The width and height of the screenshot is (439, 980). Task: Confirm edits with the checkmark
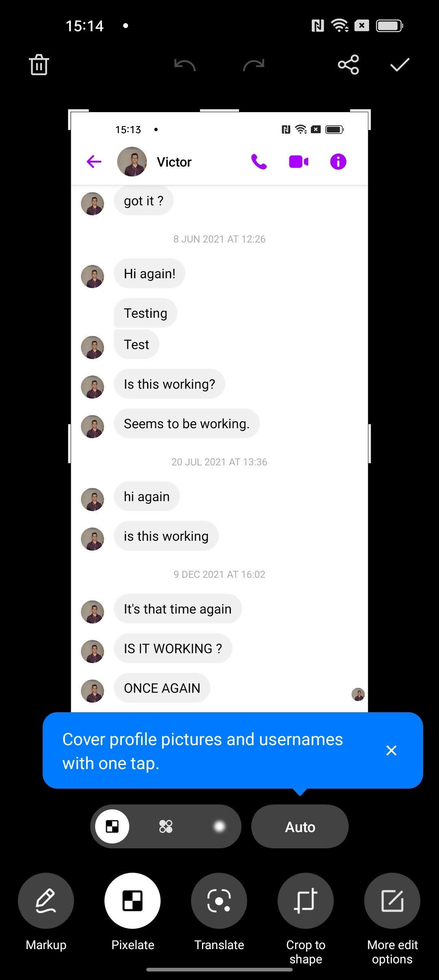tap(400, 65)
